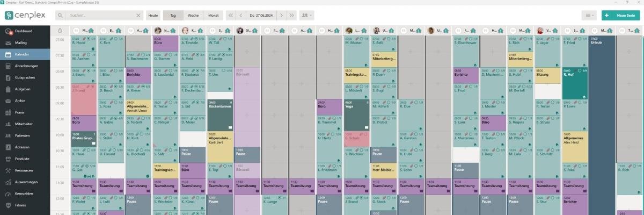Click the stopwatch icon above time column
This screenshot has width=644, height=215.
60,31
